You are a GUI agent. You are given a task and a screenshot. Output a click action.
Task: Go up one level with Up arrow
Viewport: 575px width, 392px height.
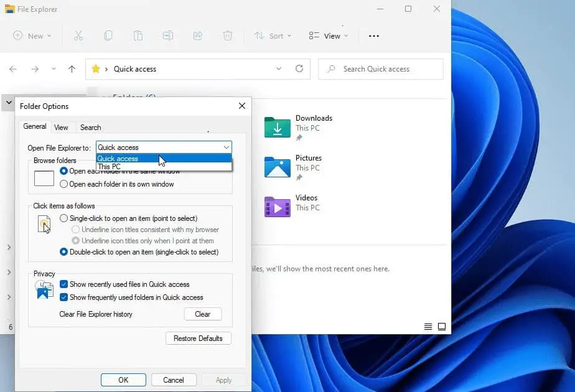pyautogui.click(x=72, y=69)
